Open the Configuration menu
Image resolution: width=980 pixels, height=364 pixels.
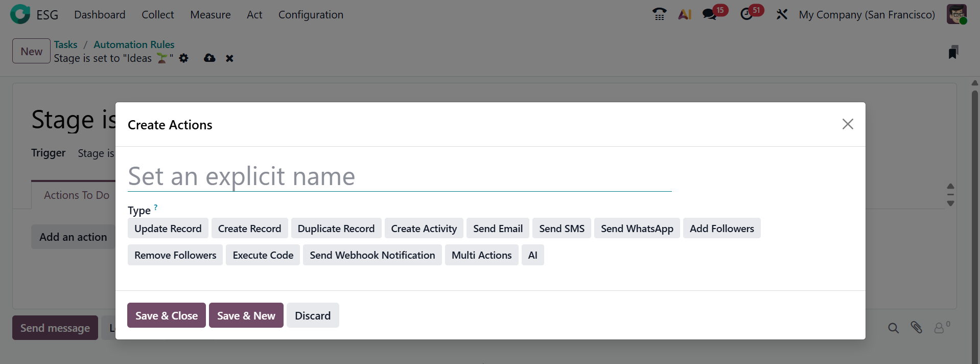(311, 15)
